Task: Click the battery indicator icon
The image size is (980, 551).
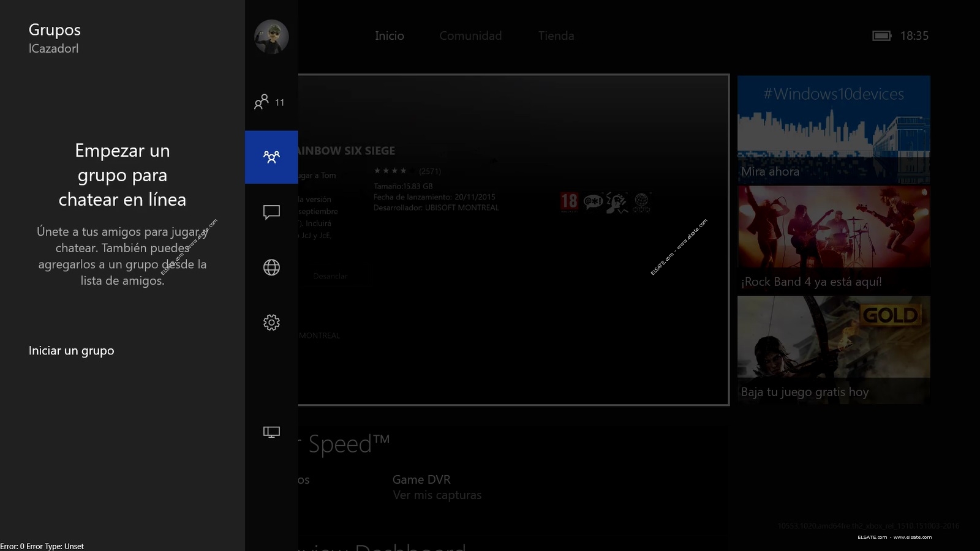Action: [881, 36]
